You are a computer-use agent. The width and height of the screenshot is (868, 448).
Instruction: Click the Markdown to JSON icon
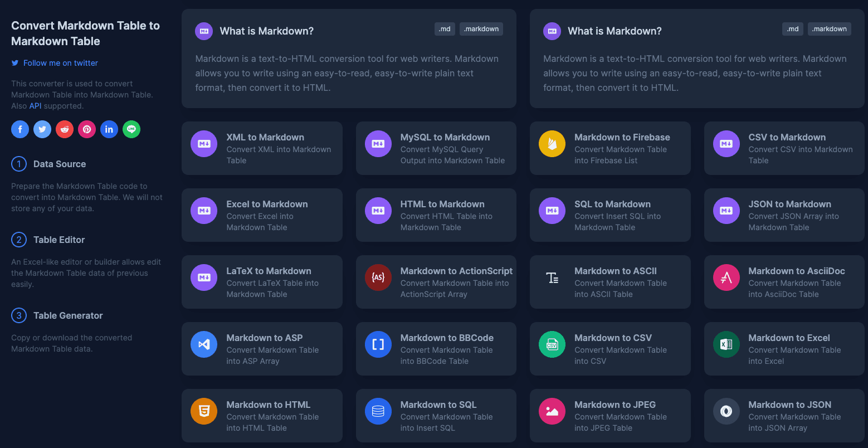[x=726, y=411]
